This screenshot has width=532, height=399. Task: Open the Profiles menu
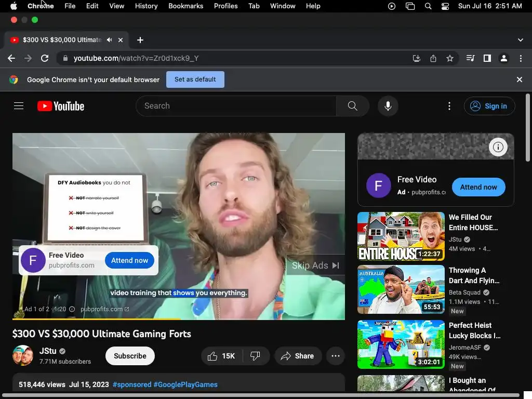225,6
